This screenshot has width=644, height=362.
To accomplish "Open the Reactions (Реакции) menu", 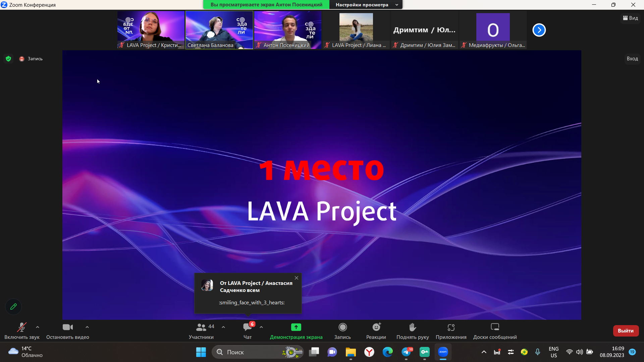I will coord(376,327).
